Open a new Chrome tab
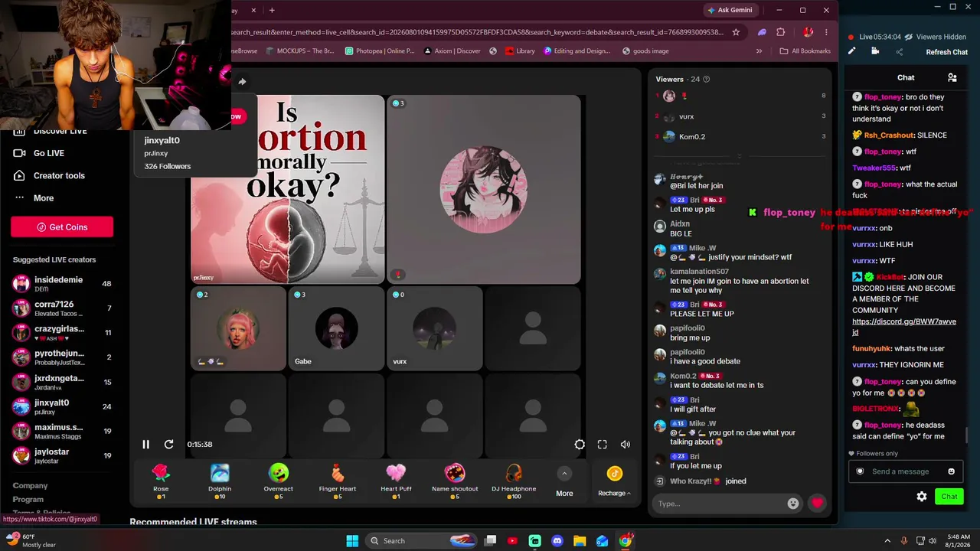980x551 pixels. (x=272, y=10)
